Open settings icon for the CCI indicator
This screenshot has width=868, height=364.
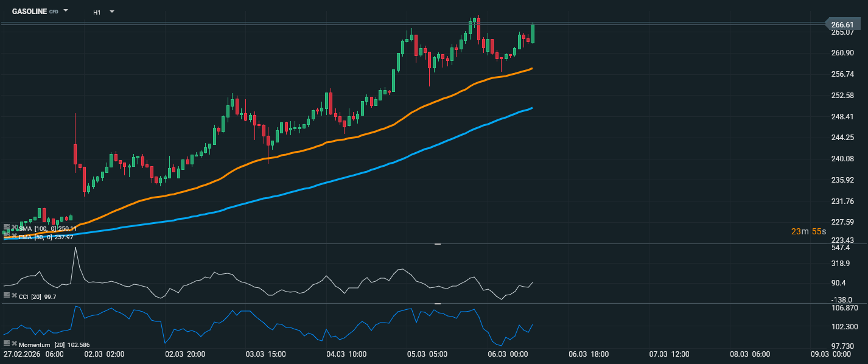[x=7, y=295]
